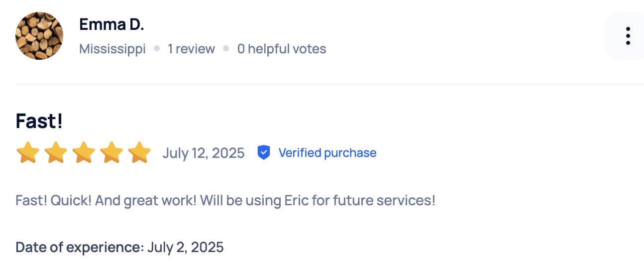644x269 pixels.
Task: Select the fourth rating star
Action: click(x=111, y=152)
